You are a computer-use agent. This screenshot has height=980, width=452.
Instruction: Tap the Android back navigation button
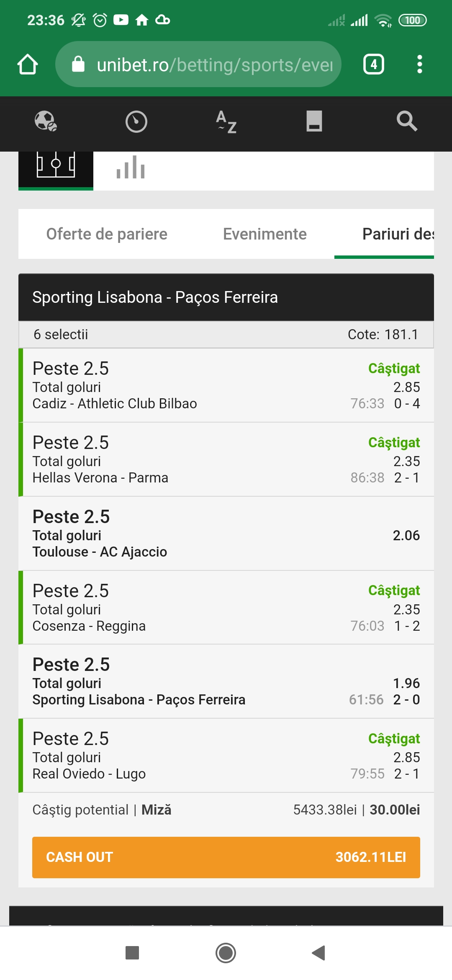(x=319, y=953)
